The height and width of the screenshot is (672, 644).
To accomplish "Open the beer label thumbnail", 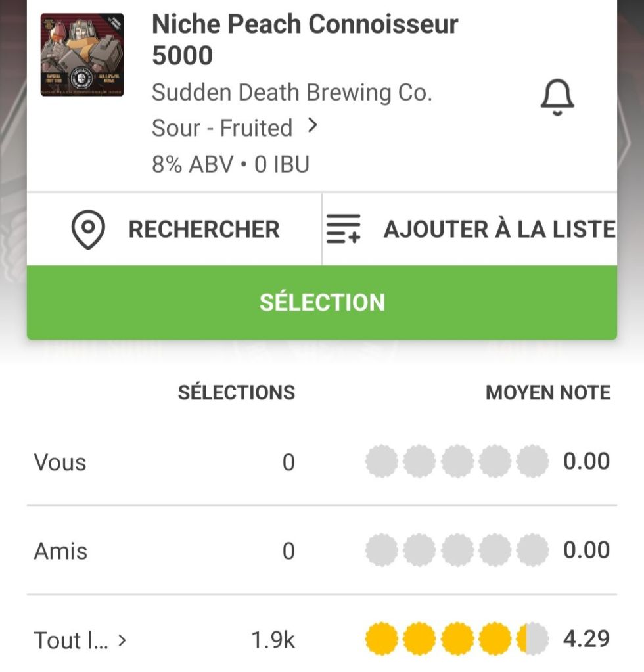I will 82,55.
